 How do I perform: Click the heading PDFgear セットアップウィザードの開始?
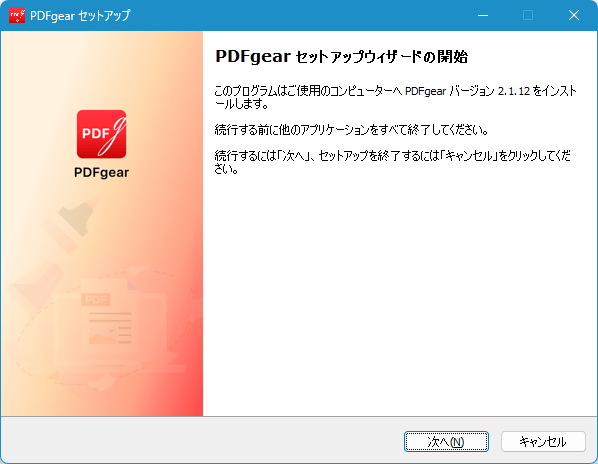(x=341, y=57)
